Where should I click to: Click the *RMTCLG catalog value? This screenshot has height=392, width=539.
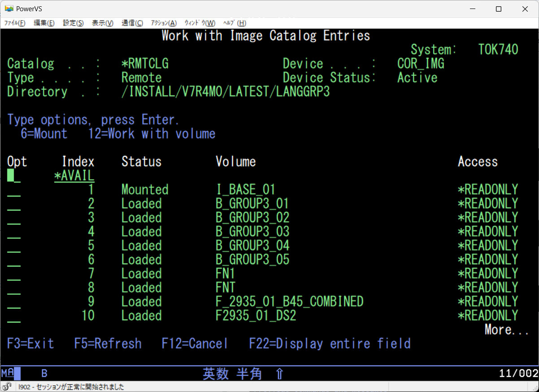145,64
